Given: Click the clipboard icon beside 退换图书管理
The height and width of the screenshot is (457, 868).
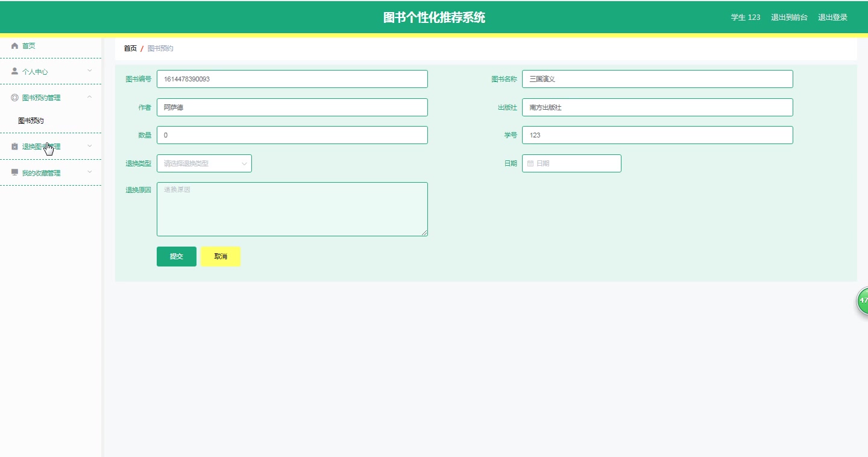Looking at the screenshot, I should point(14,147).
